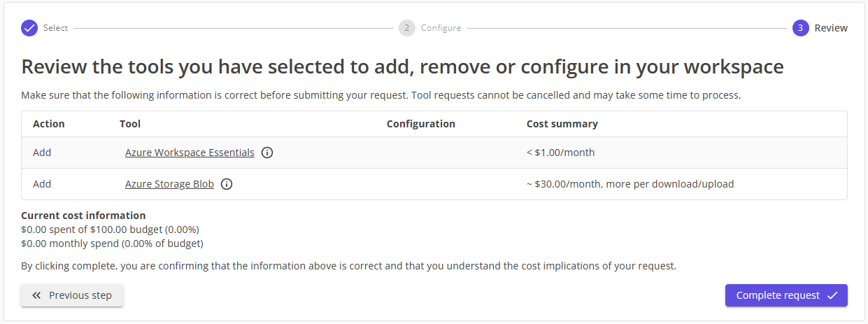Click the < $1.00/month cost cell
This screenshot has width=868, height=324.
[560, 153]
